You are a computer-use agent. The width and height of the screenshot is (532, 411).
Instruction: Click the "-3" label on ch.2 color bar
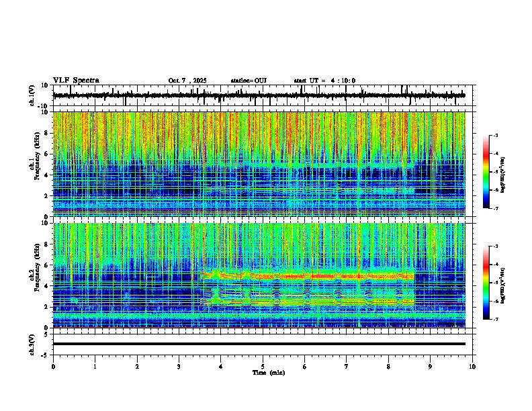click(495, 246)
